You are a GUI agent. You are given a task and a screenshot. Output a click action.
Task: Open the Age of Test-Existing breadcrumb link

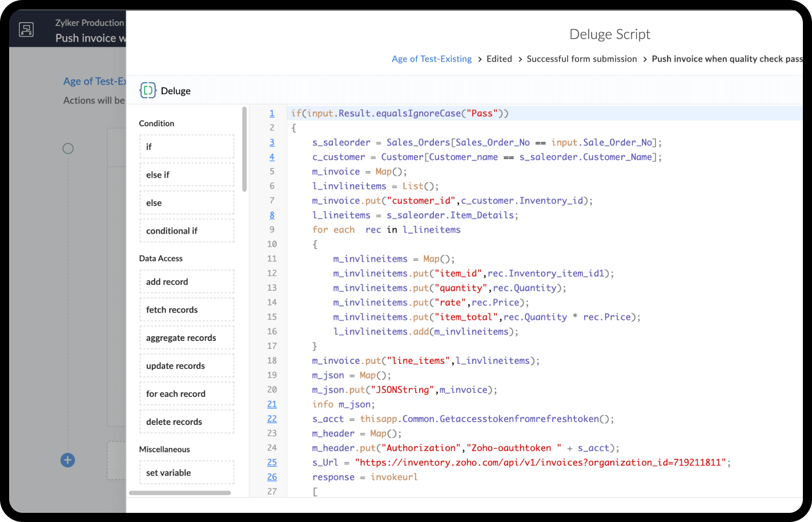[431, 59]
